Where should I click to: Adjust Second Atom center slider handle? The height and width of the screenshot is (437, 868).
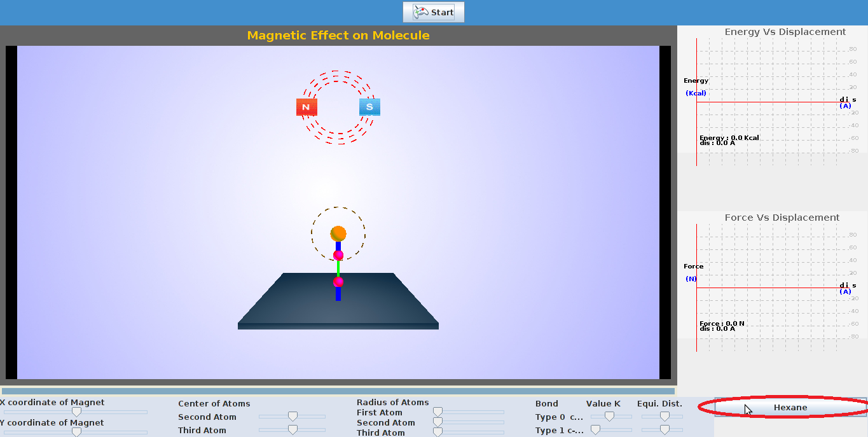pos(293,417)
